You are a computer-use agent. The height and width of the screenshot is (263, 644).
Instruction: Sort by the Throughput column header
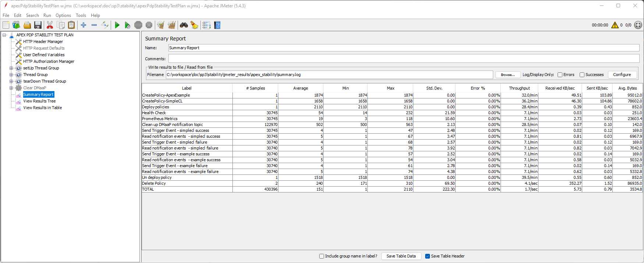(x=519, y=88)
